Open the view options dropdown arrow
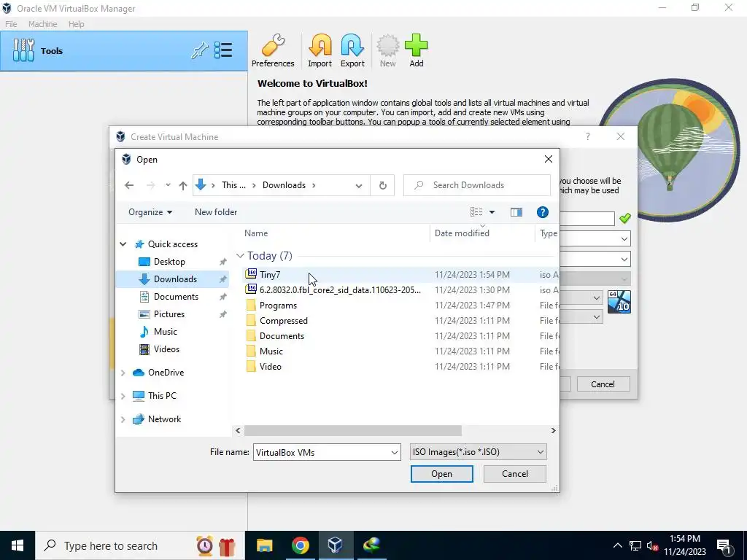747x560 pixels. (492, 212)
